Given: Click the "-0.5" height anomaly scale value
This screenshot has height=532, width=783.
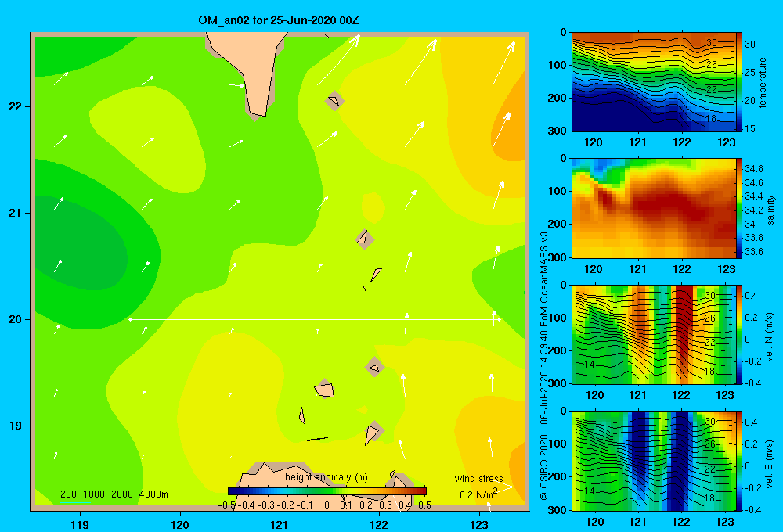Looking at the screenshot, I should 227,505.
